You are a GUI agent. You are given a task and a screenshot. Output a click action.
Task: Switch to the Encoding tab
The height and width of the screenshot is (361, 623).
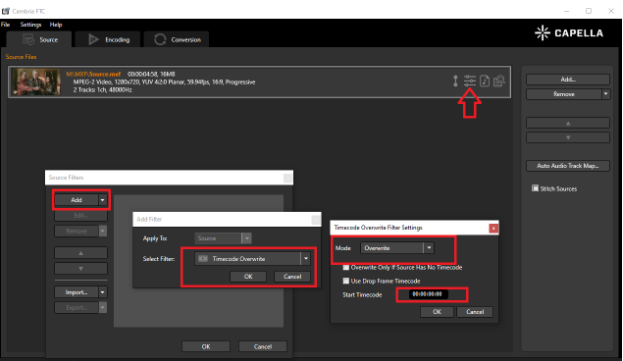[108, 39]
